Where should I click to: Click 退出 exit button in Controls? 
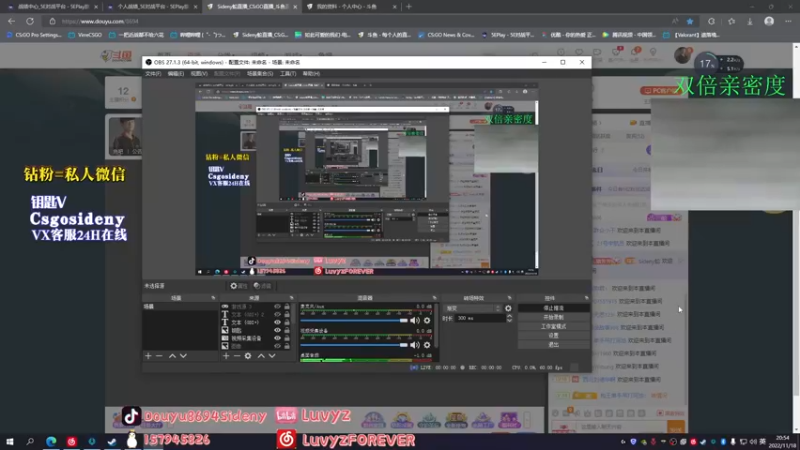[x=554, y=345]
